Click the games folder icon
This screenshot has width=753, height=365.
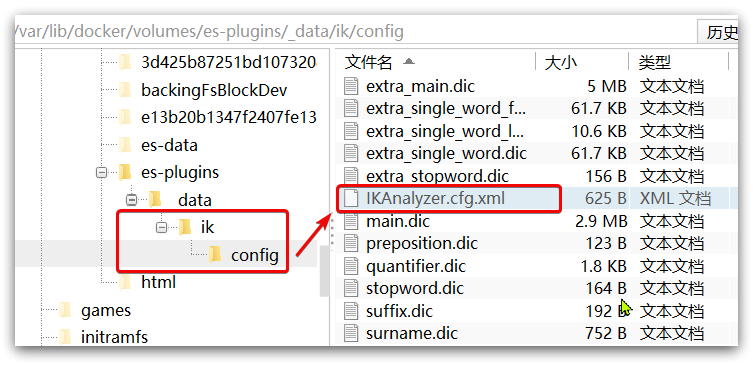(65, 310)
